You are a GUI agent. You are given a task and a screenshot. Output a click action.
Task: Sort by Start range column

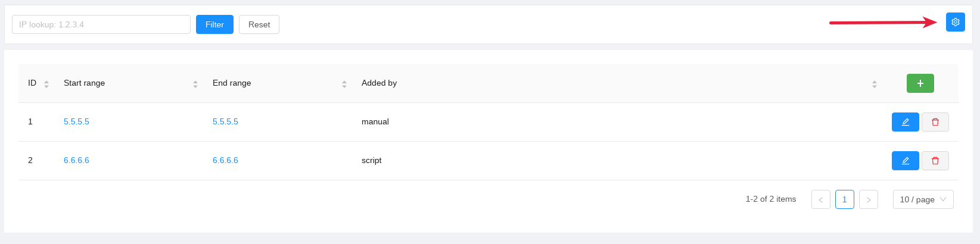(195, 84)
